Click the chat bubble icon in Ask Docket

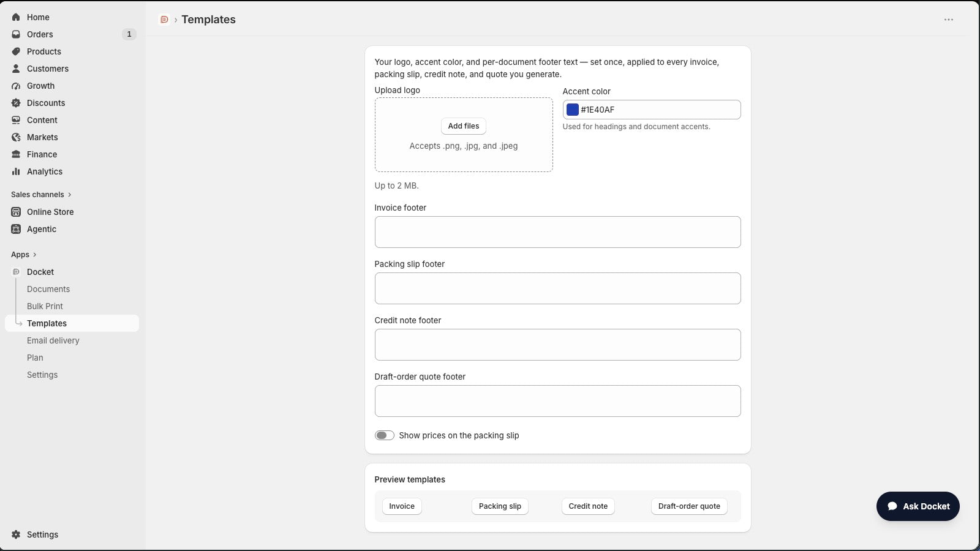pyautogui.click(x=893, y=506)
